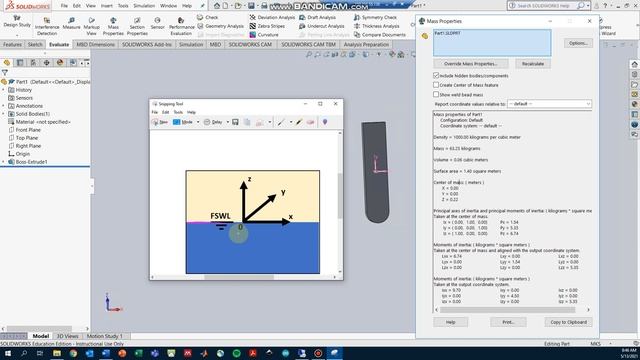Open SOLIDWORKS Add-Ins tab
The width and height of the screenshot is (640, 360).
point(147,44)
